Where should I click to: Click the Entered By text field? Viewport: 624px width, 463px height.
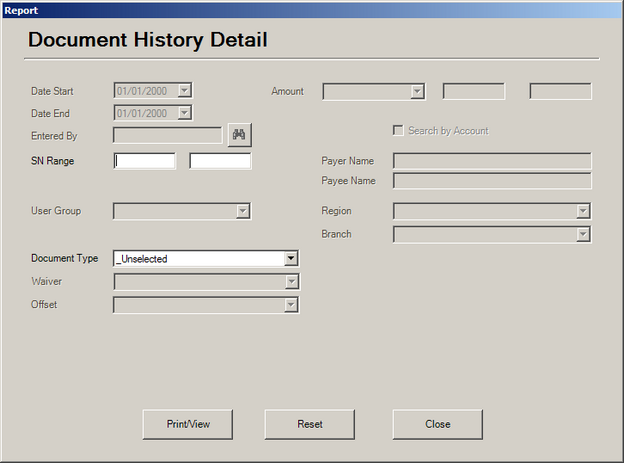(x=168, y=135)
